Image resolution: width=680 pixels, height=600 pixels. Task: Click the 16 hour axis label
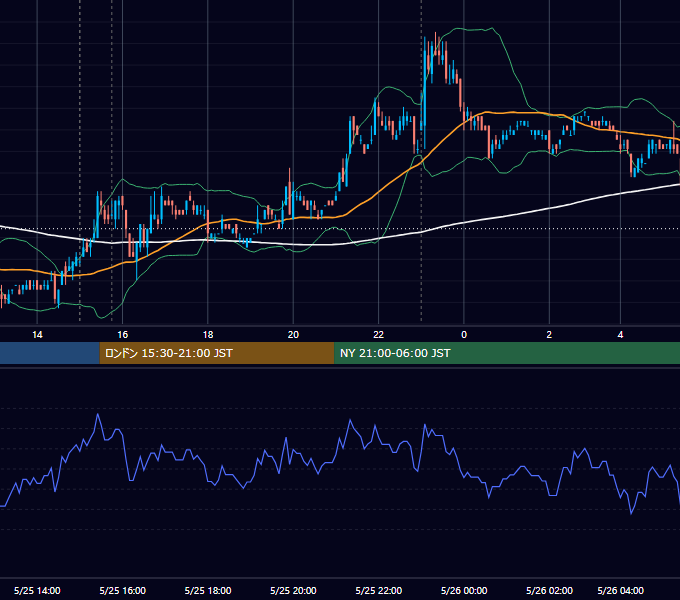coord(123,335)
